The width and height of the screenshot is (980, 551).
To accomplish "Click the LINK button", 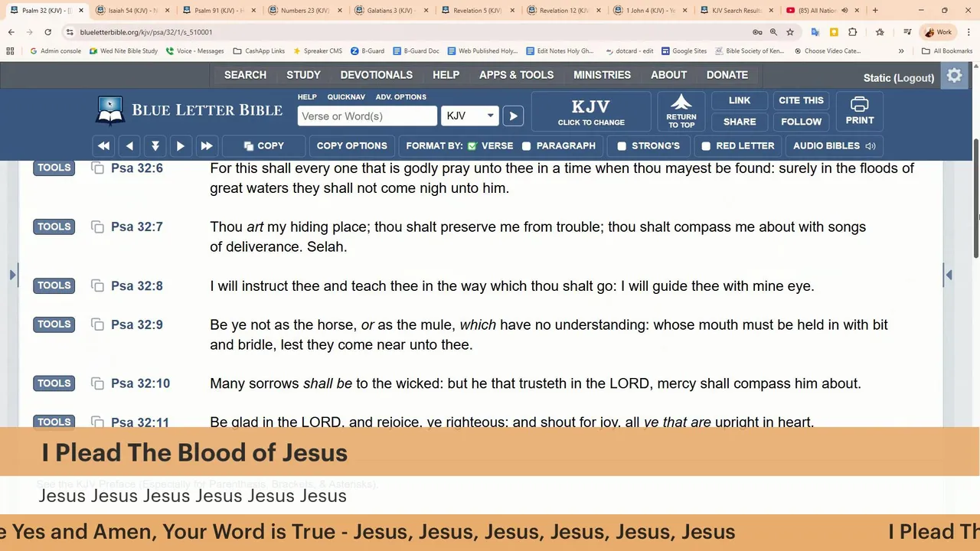I will tap(740, 100).
